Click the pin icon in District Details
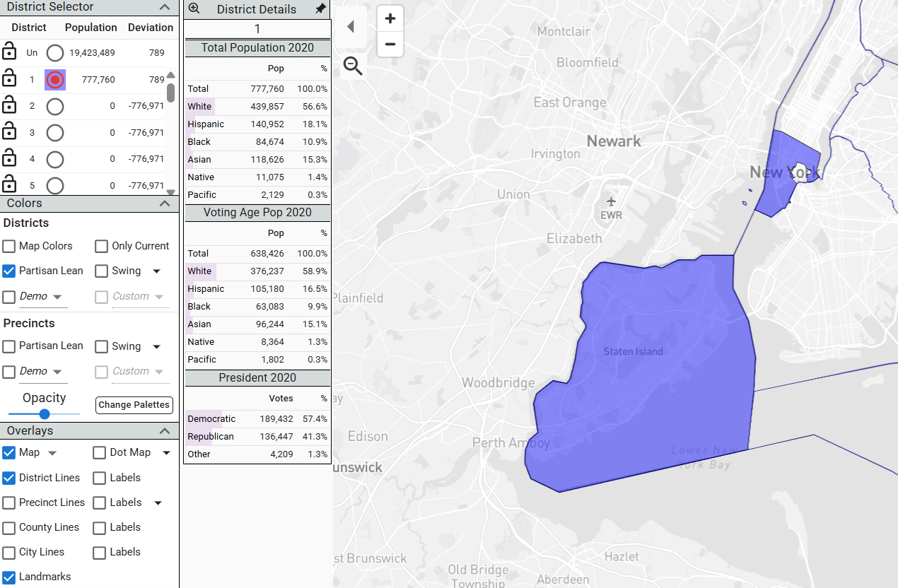This screenshot has width=898, height=588. [x=320, y=9]
